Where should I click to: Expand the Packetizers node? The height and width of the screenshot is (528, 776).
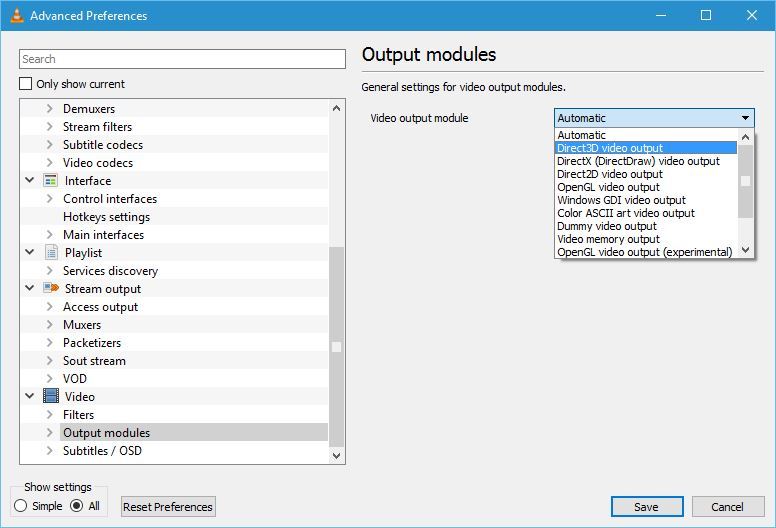pyautogui.click(x=49, y=342)
